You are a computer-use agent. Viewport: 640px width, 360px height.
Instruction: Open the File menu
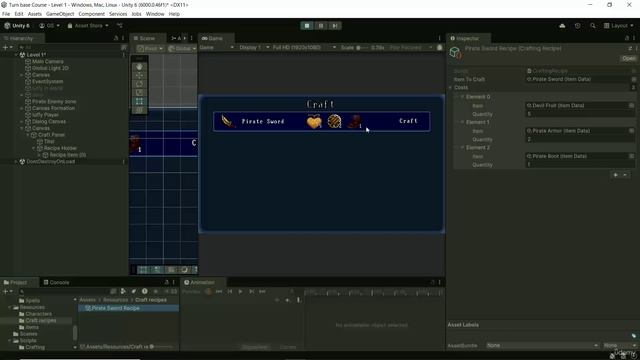pos(6,14)
